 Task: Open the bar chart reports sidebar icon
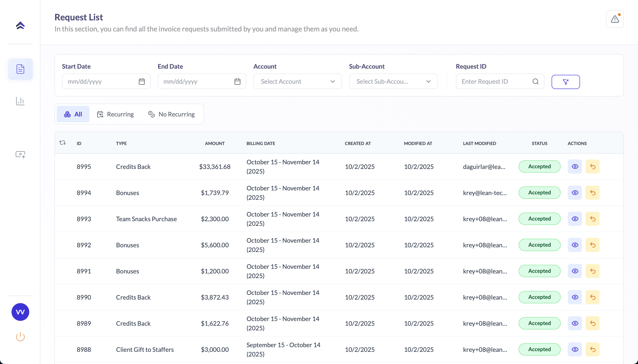pos(20,101)
